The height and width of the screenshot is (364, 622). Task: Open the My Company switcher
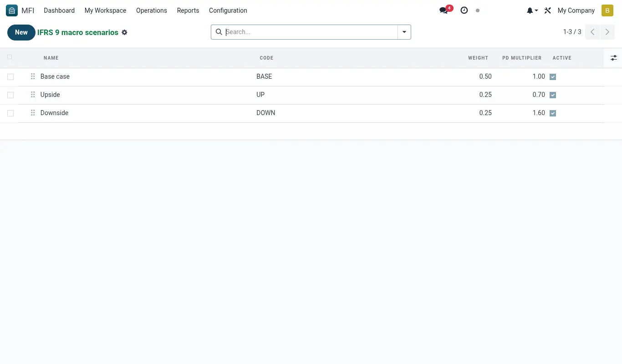pos(576,10)
